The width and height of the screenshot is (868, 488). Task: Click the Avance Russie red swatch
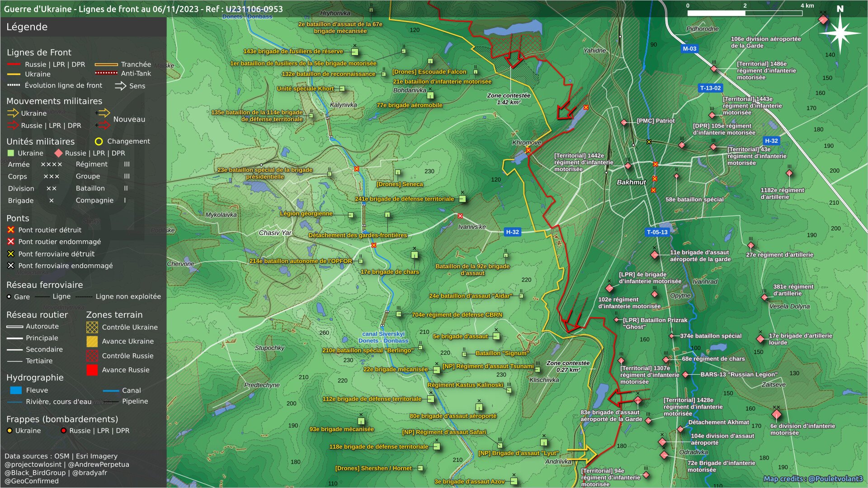coord(92,370)
